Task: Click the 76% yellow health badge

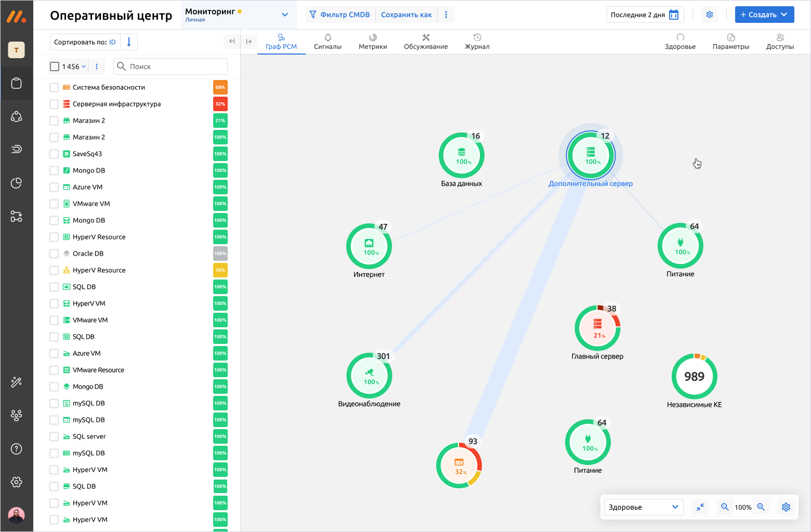Action: click(220, 270)
